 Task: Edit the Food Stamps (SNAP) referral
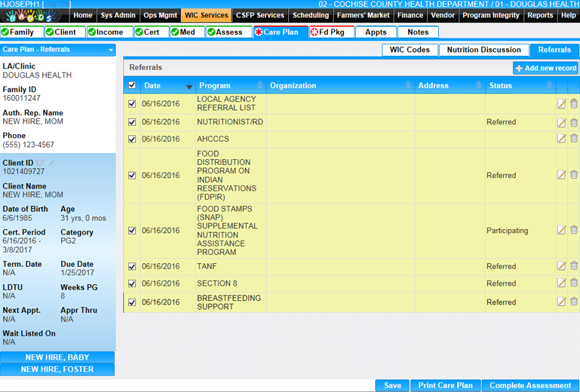click(561, 231)
